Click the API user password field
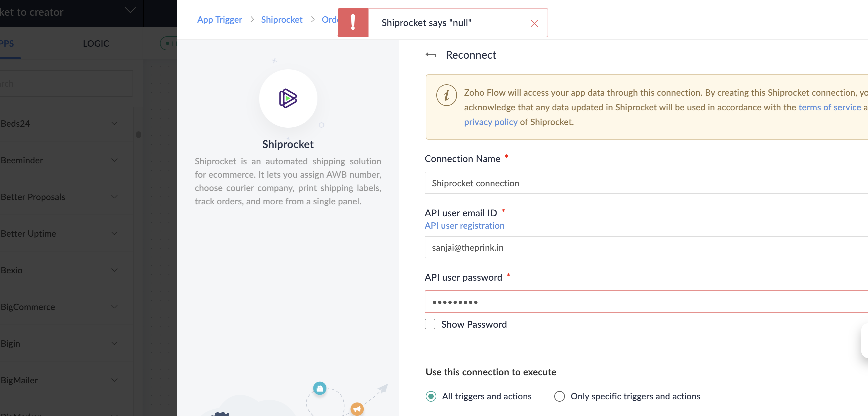The width and height of the screenshot is (868, 416). point(640,302)
